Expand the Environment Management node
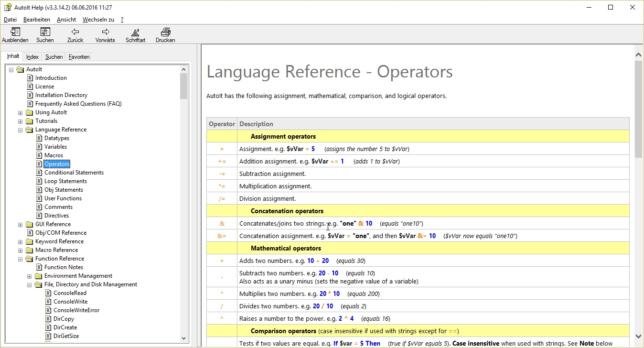 (x=29, y=276)
